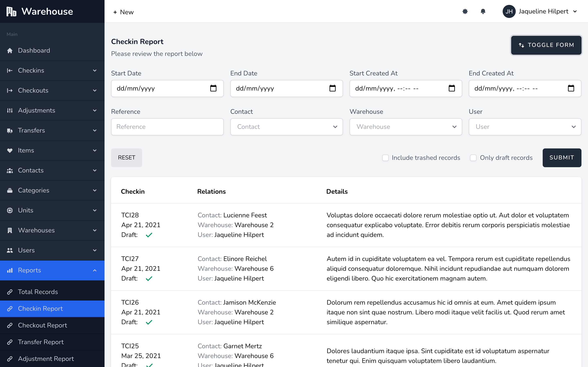Click calendar icon in End Created At

coord(571,88)
